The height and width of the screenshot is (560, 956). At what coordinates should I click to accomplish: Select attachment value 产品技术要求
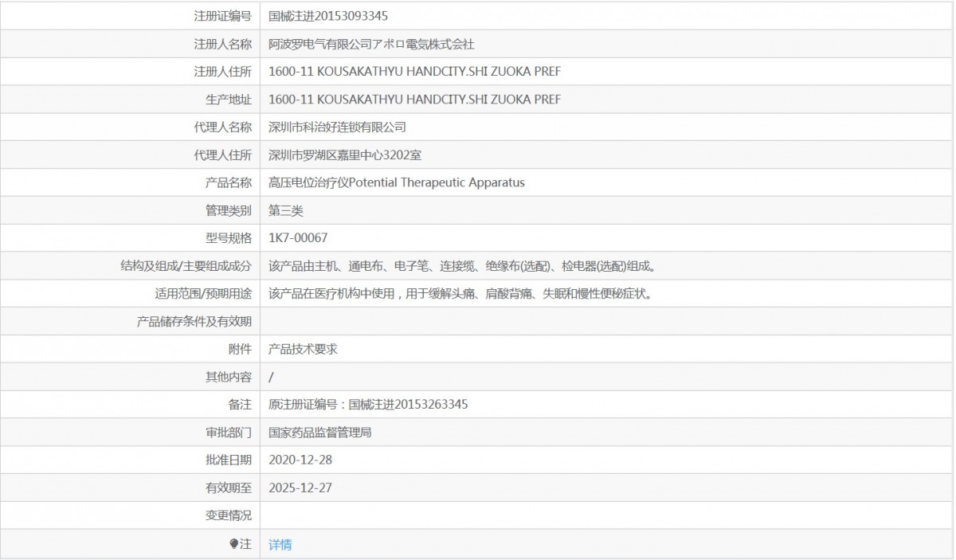pyautogui.click(x=304, y=349)
